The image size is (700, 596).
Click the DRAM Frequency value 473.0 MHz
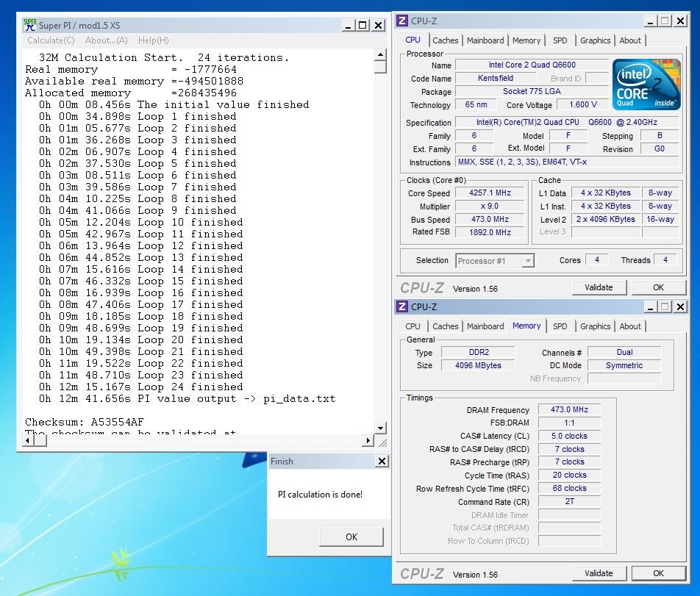coord(570,409)
